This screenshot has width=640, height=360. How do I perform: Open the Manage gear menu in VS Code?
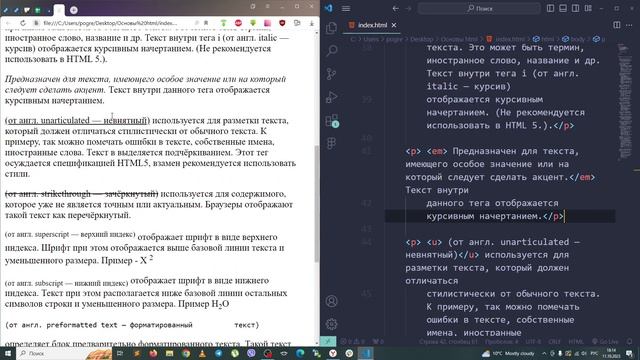point(331,324)
